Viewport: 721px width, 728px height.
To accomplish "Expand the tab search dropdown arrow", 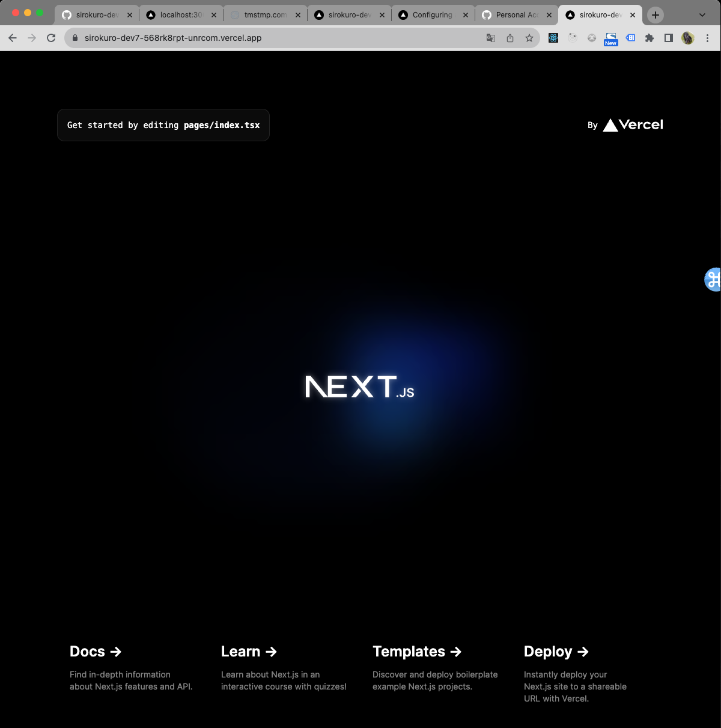I will coord(702,15).
